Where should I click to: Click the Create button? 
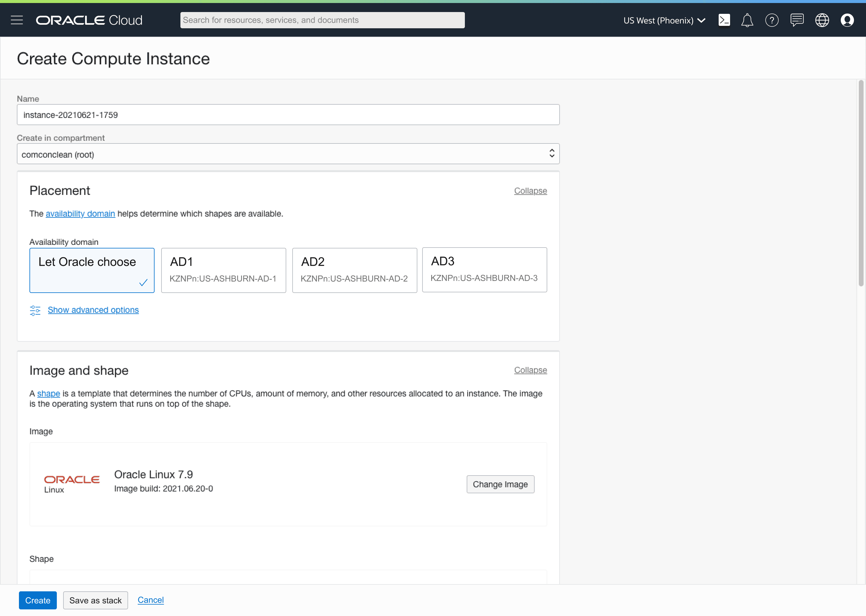pos(38,600)
